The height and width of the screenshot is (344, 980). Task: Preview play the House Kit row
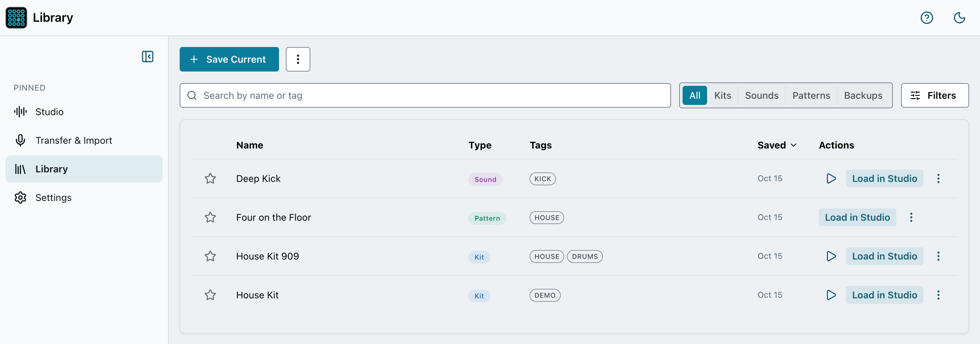coord(831,295)
